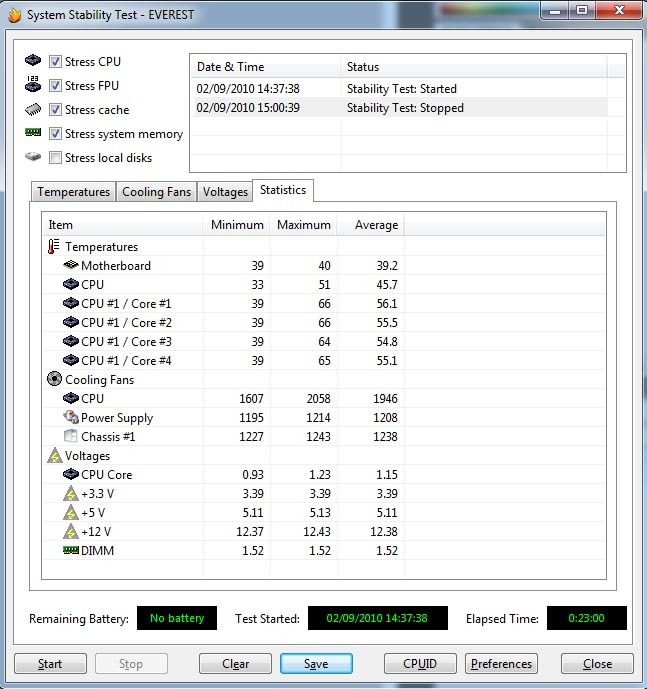Click the Power Supply minimum 1195
The height and width of the screenshot is (689, 647).
click(251, 417)
